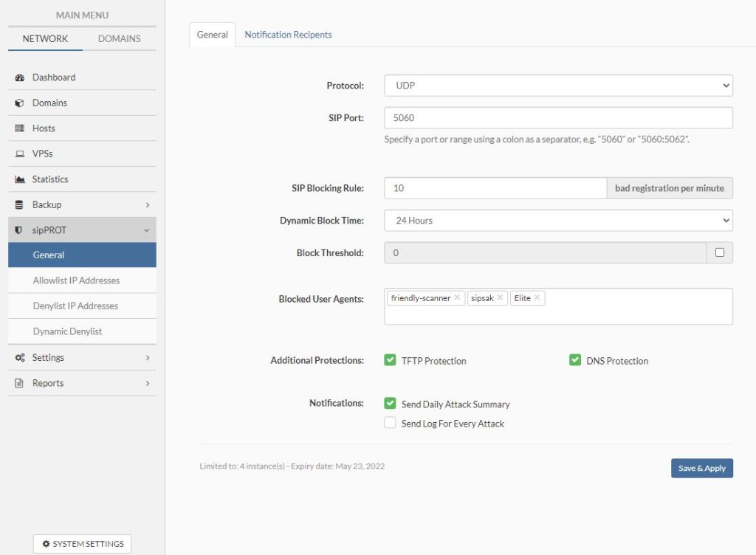Enable the Block Threshold checkbox
The height and width of the screenshot is (555, 756).
click(x=720, y=252)
